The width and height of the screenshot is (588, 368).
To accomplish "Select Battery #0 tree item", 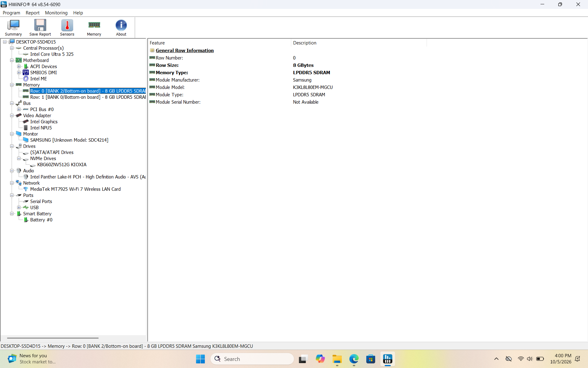I will pos(41,220).
